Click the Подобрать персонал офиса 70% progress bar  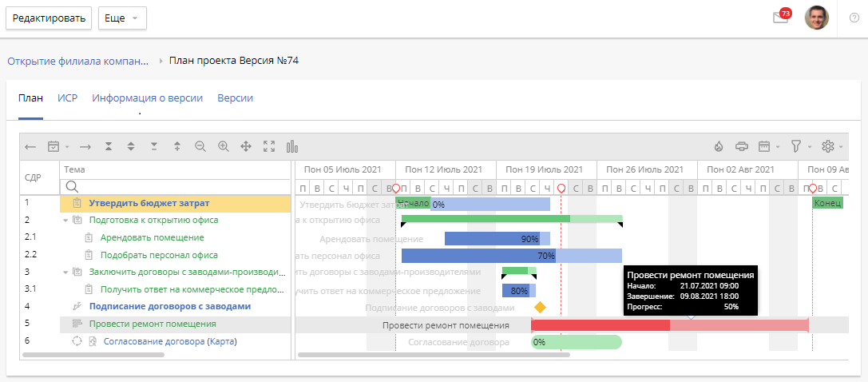pyautogui.click(x=512, y=256)
